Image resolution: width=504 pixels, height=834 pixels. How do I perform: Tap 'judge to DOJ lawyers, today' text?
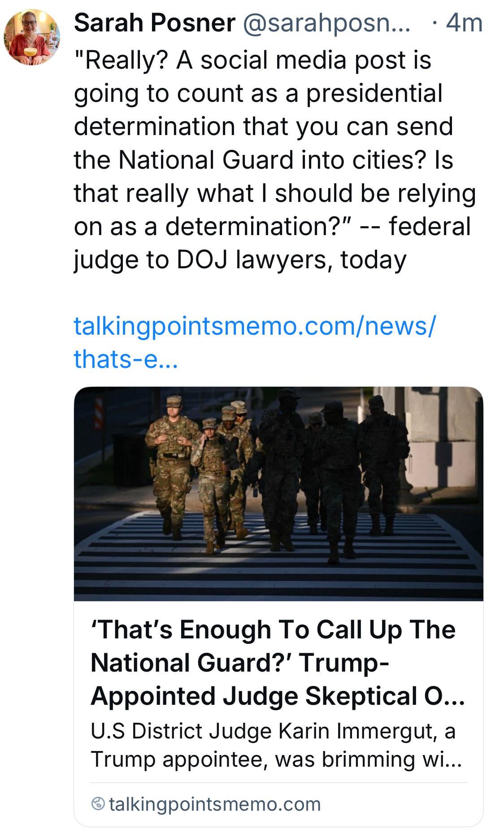click(x=240, y=260)
